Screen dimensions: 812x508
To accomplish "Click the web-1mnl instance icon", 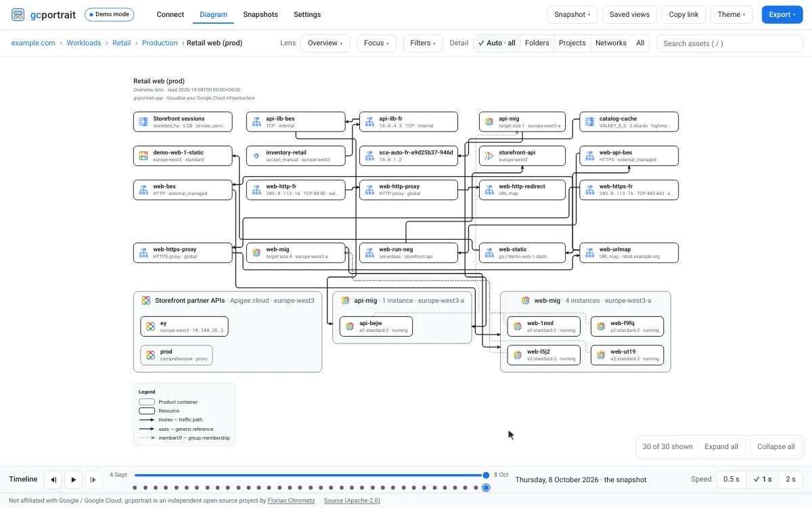I will (518, 326).
